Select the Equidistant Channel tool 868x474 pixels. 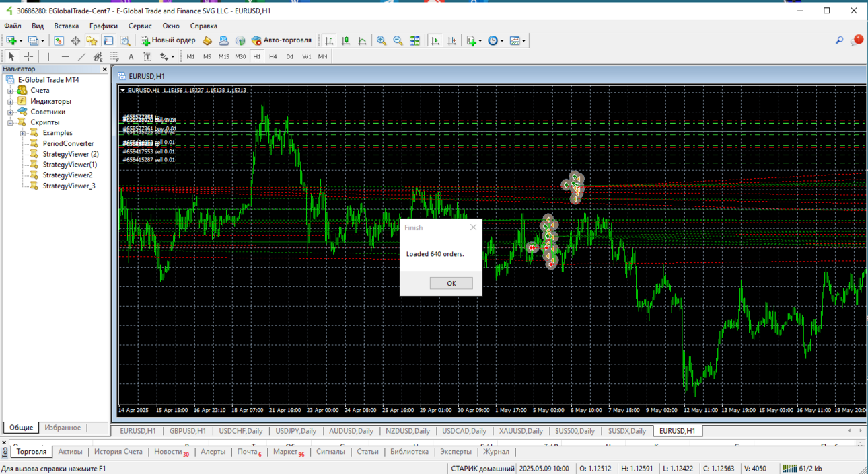pyautogui.click(x=98, y=56)
